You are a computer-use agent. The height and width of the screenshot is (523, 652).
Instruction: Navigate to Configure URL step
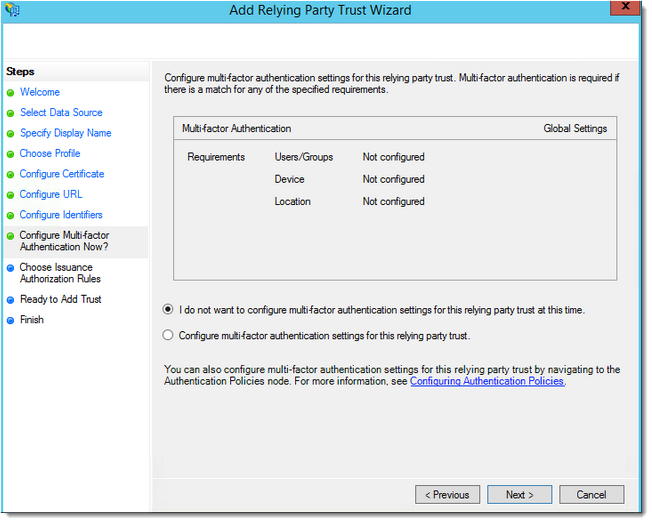51,195
